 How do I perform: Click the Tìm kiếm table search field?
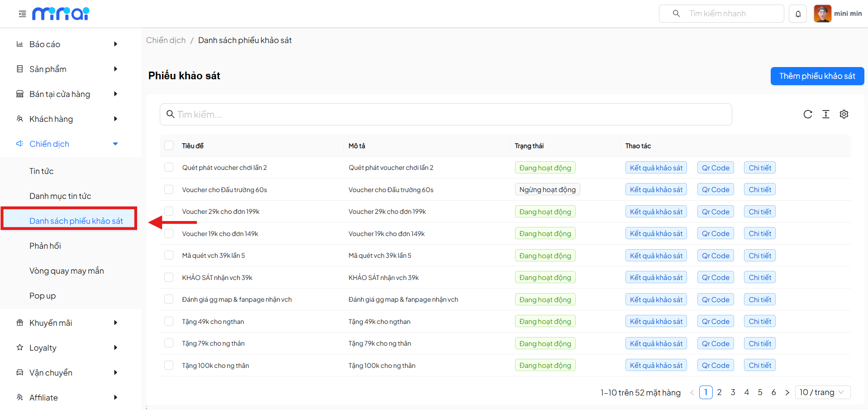446,115
